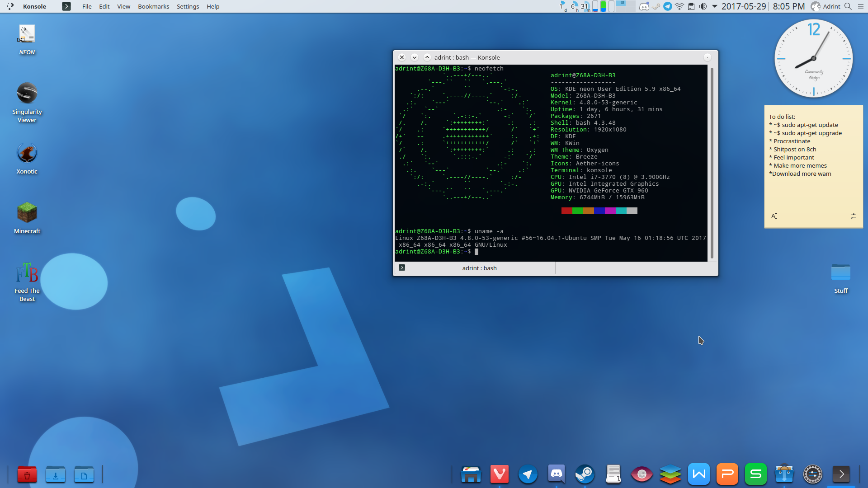Viewport: 868px width, 488px height.
Task: Launch Vivaldi browser from dock
Action: click(x=499, y=474)
